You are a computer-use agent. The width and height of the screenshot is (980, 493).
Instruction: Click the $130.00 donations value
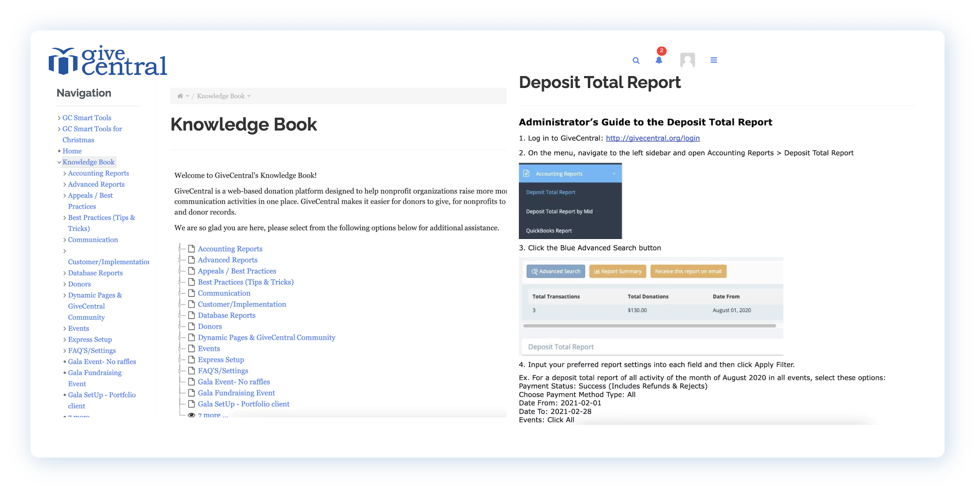pos(637,310)
